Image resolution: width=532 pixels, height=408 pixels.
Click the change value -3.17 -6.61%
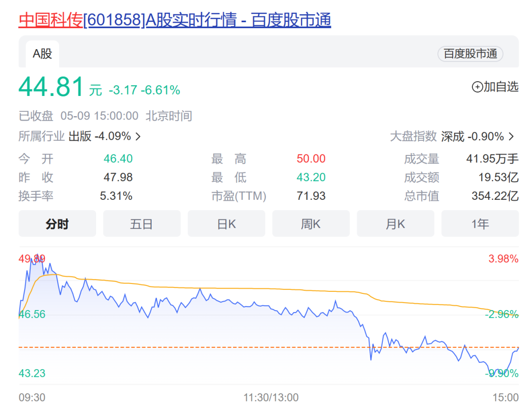(144, 90)
